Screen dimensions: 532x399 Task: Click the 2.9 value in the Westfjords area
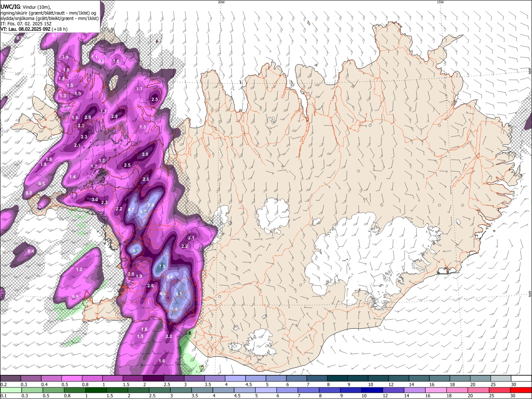tap(88, 118)
